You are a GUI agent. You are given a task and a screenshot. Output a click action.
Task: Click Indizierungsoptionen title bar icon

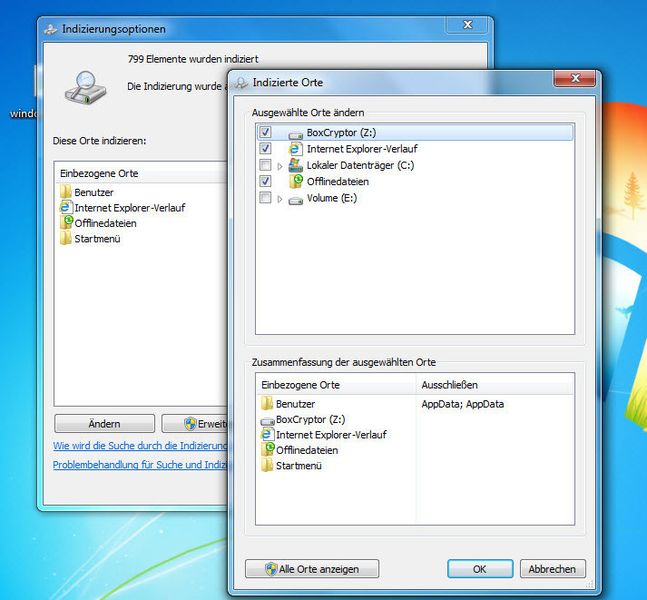[x=51, y=29]
